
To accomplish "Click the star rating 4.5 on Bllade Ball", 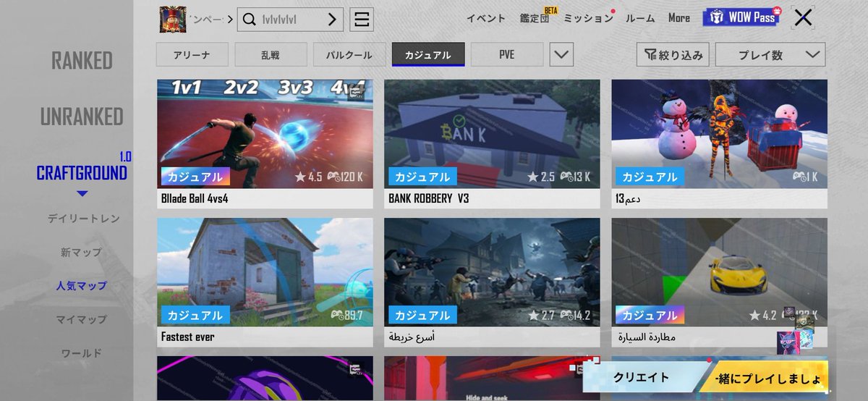I will pyautogui.click(x=308, y=177).
